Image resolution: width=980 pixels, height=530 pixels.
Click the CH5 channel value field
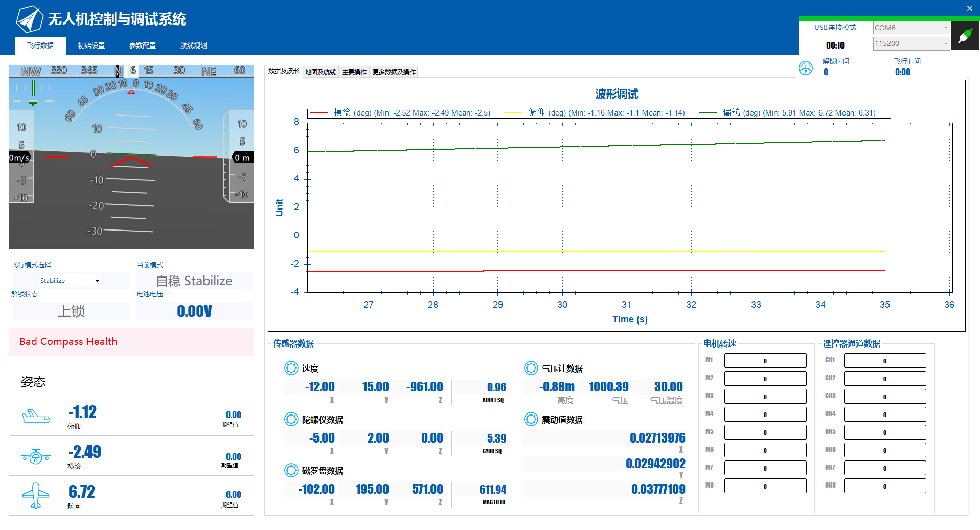coord(885,432)
